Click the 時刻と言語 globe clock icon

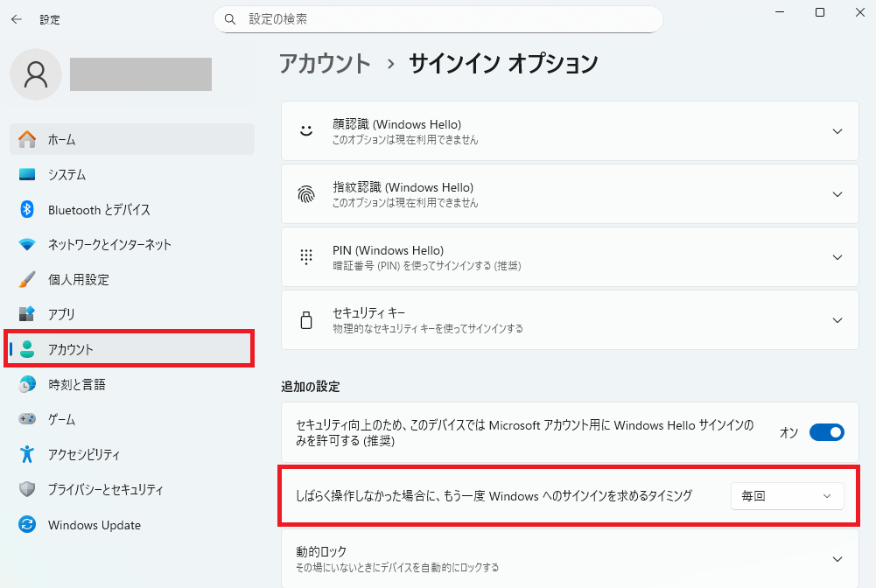tap(27, 384)
